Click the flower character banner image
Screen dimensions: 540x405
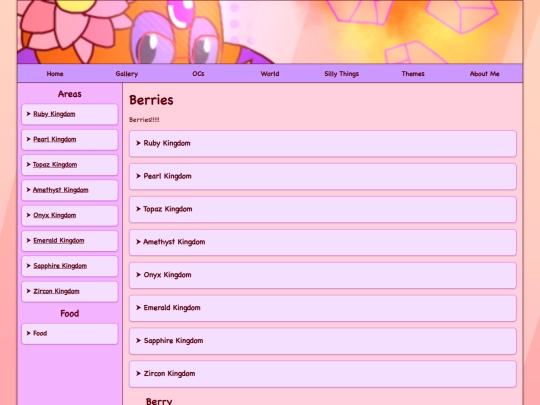270,32
